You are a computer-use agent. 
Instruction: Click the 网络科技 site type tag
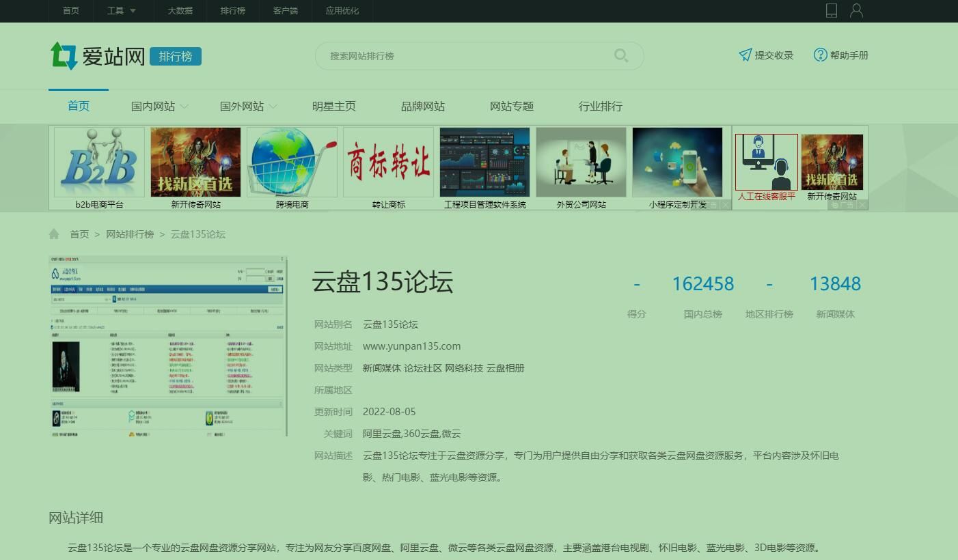[464, 368]
